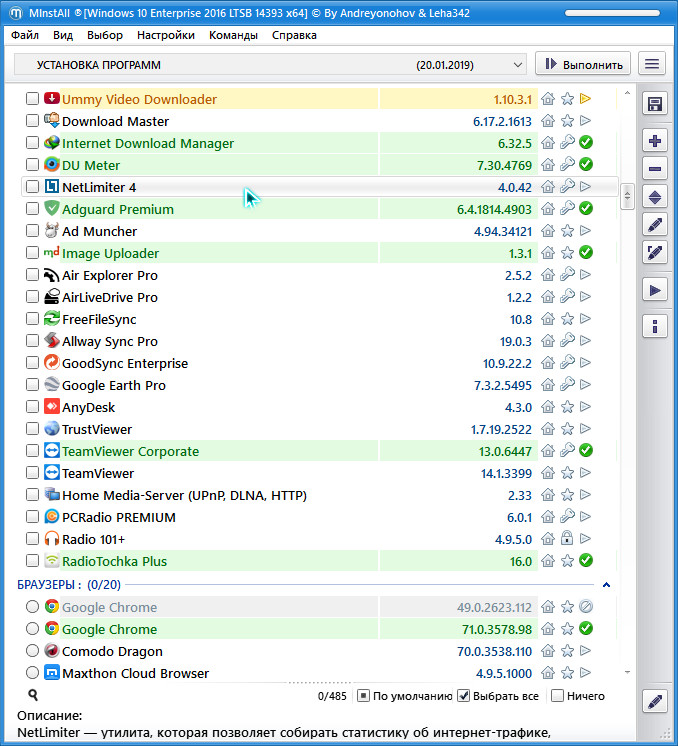Click star icon for AnyDesk

[567, 407]
